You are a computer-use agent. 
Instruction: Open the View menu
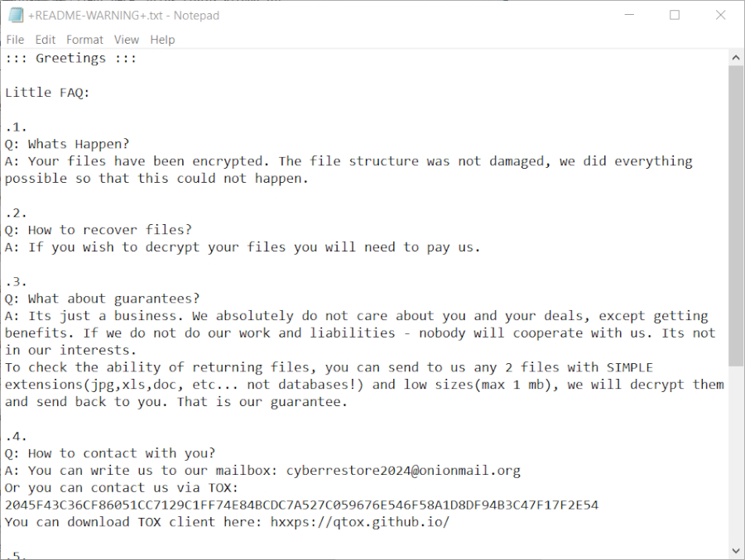click(x=127, y=40)
